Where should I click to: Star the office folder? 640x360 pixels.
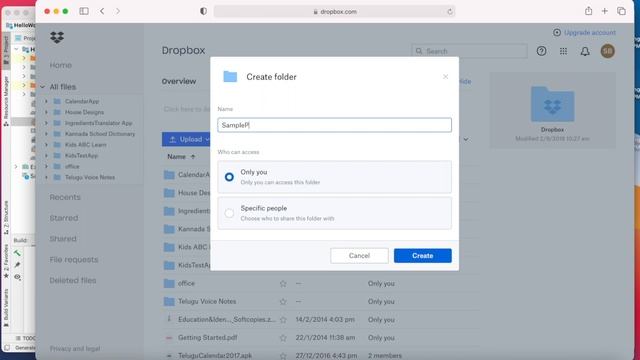[x=283, y=283]
